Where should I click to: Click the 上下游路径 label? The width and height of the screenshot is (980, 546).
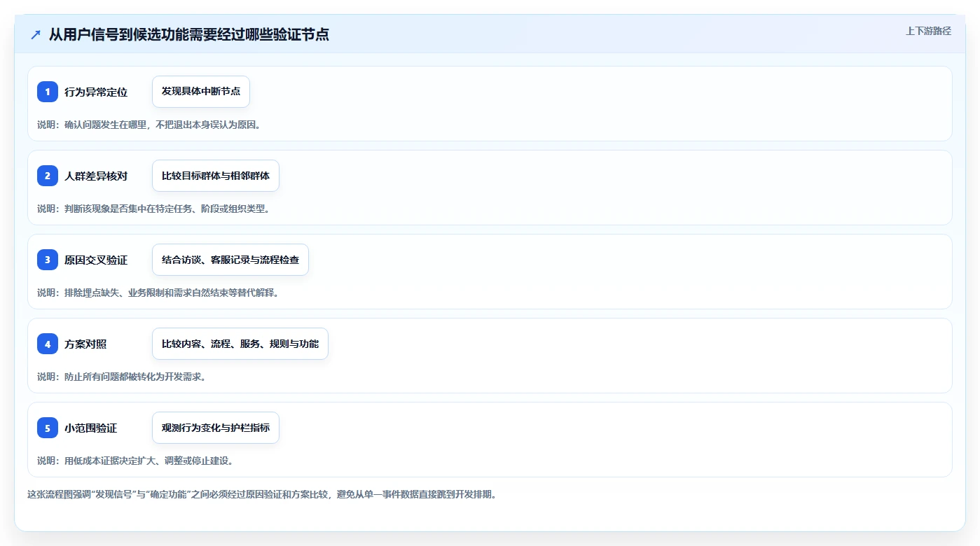tap(928, 31)
